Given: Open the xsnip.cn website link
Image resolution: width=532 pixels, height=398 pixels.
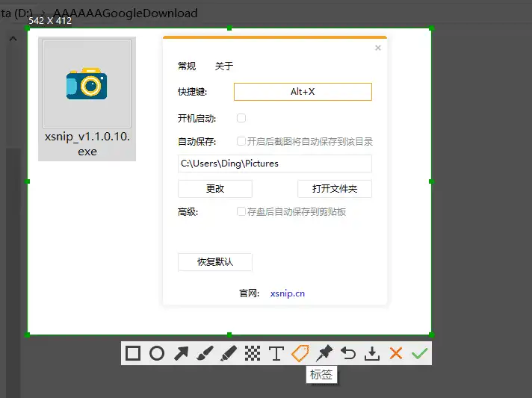Looking at the screenshot, I should pos(288,293).
